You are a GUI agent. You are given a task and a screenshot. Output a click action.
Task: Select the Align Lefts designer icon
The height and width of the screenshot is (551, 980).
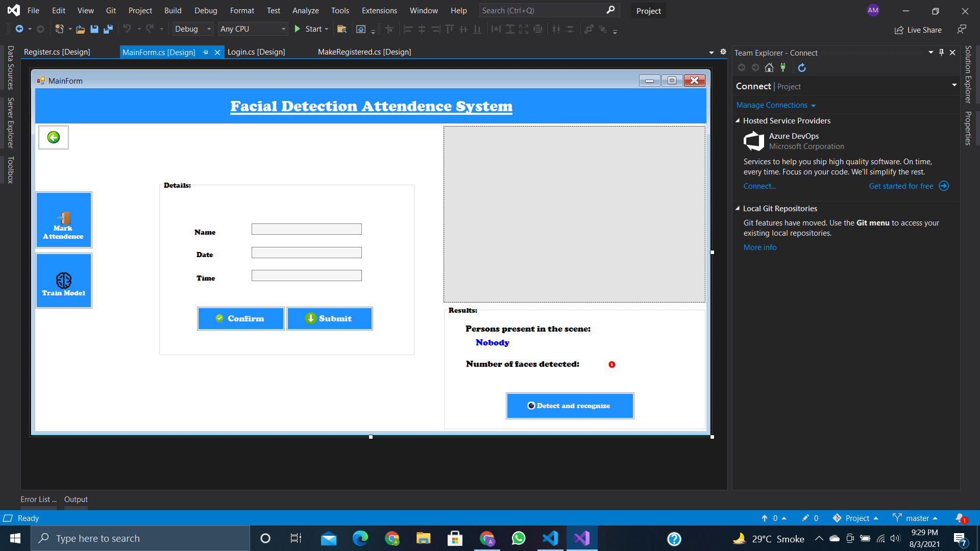pyautogui.click(x=408, y=29)
